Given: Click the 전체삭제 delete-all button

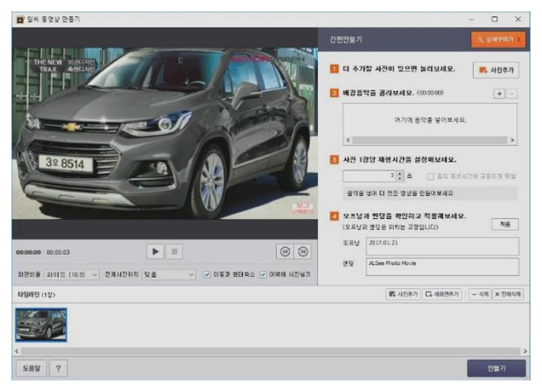Looking at the screenshot, I should [x=508, y=294].
